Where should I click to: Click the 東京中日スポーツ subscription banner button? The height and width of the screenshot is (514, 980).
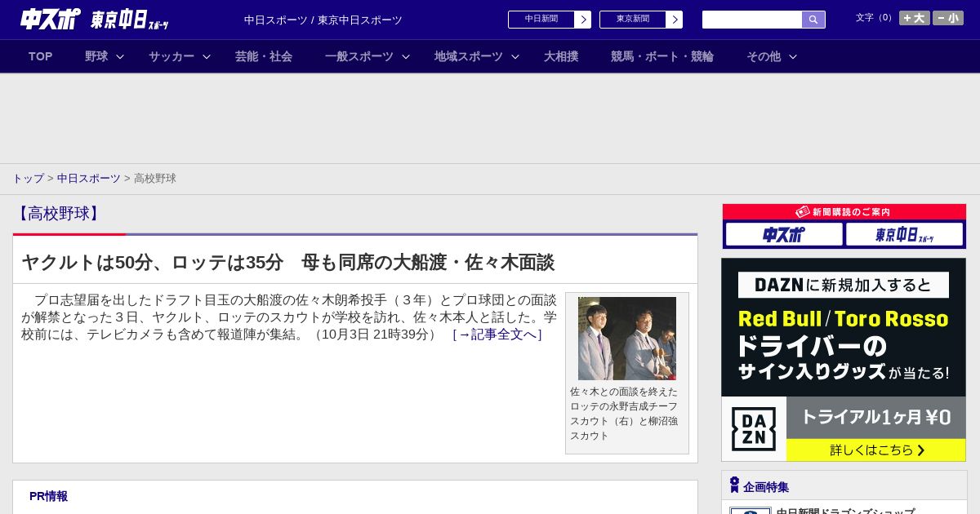(x=904, y=235)
